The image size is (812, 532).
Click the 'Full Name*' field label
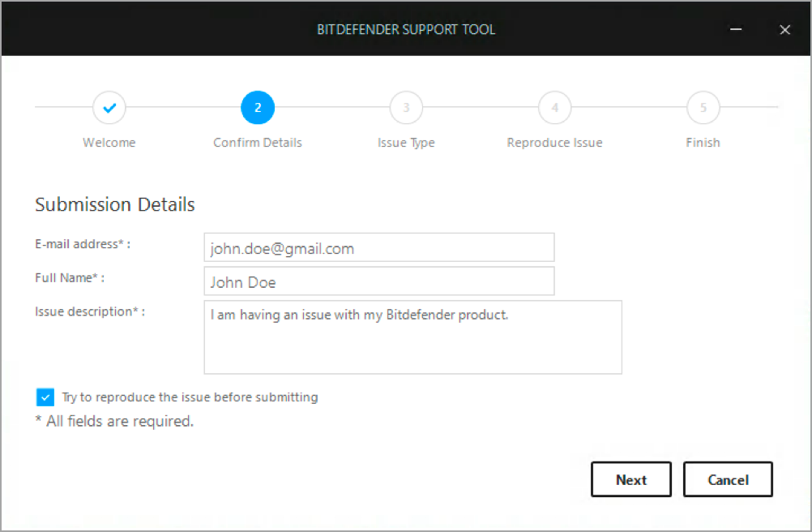click(x=70, y=277)
